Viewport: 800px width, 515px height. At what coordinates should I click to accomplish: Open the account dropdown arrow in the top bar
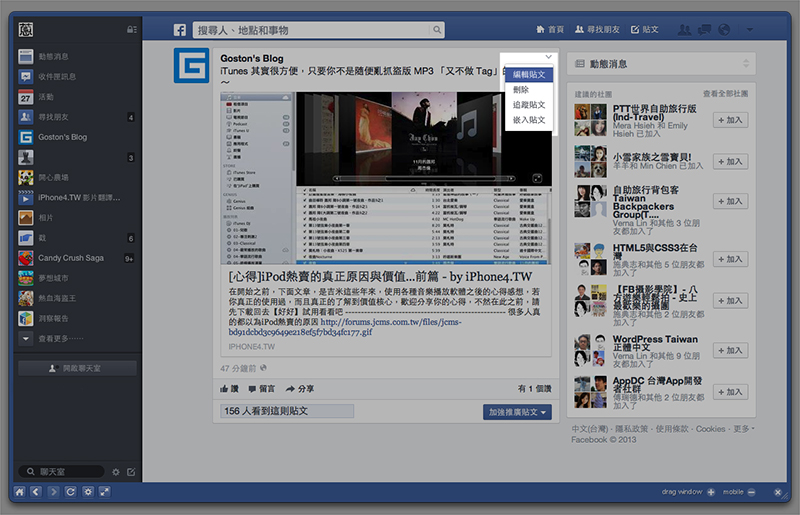coord(749,30)
